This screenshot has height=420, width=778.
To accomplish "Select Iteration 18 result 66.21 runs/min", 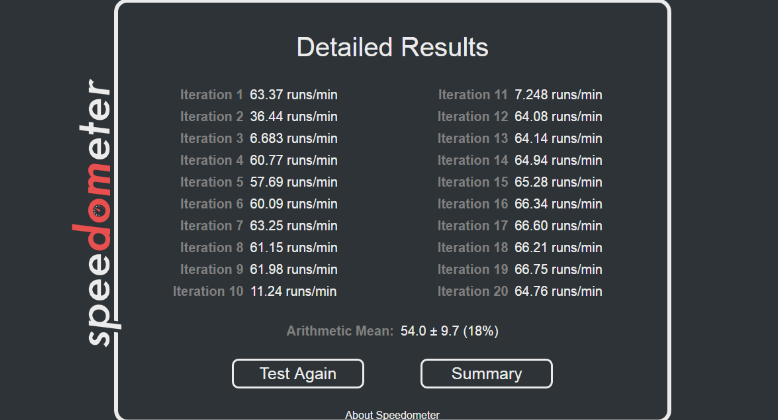I will click(558, 247).
